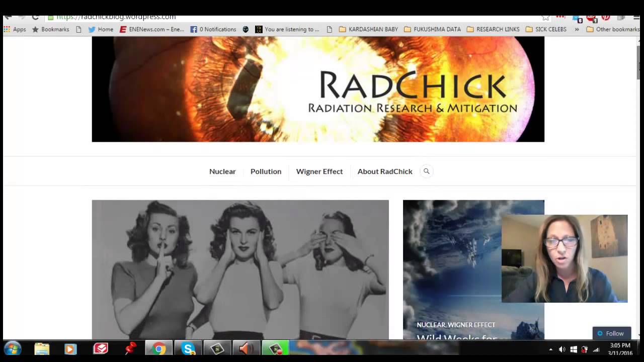This screenshot has height=362, width=644.
Task: Open the Other bookmarks folder
Action: coord(613,29)
